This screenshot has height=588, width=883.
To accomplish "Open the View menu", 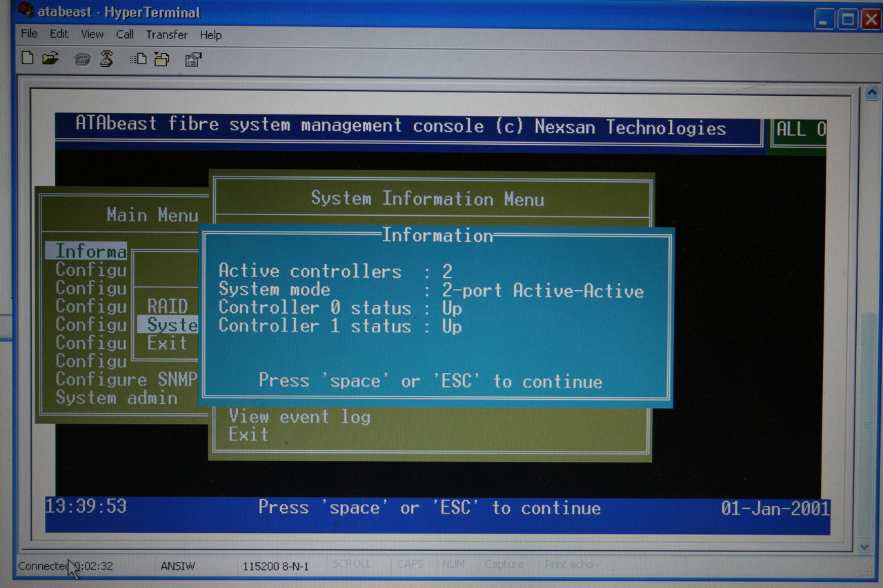I will [x=92, y=34].
